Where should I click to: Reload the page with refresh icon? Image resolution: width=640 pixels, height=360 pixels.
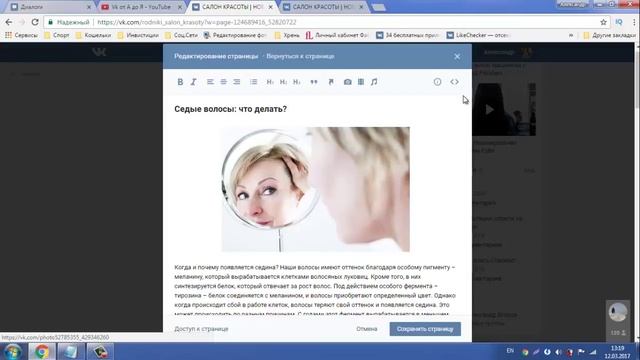(x=35, y=22)
